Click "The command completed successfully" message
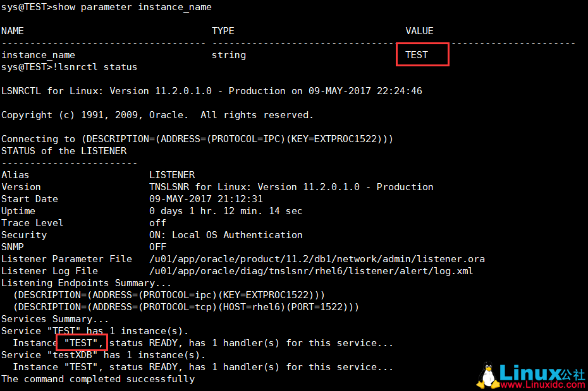588x391 pixels. (x=98, y=379)
